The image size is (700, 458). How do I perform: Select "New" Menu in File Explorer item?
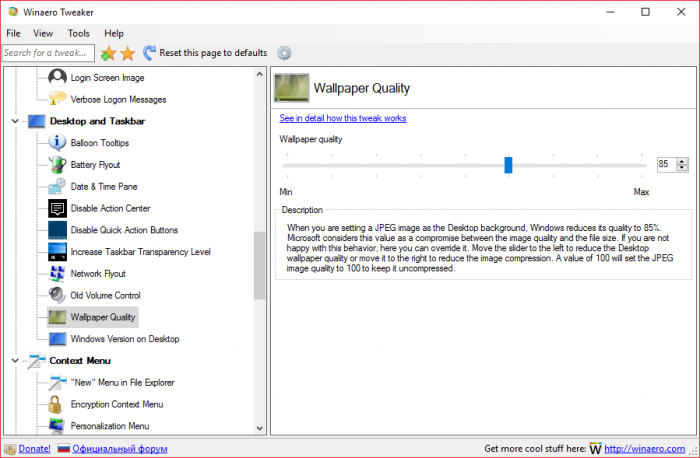click(122, 383)
